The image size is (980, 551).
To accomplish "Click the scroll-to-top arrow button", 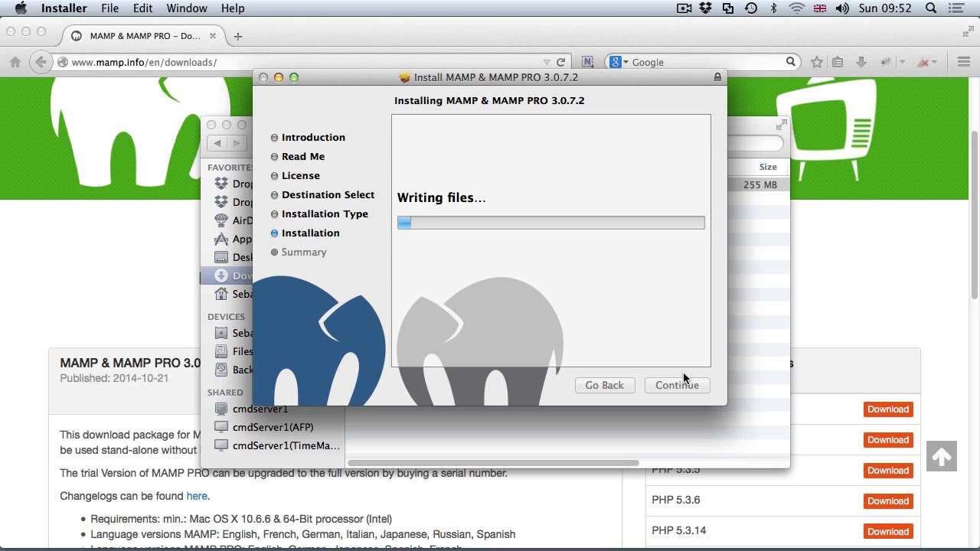I will point(942,457).
